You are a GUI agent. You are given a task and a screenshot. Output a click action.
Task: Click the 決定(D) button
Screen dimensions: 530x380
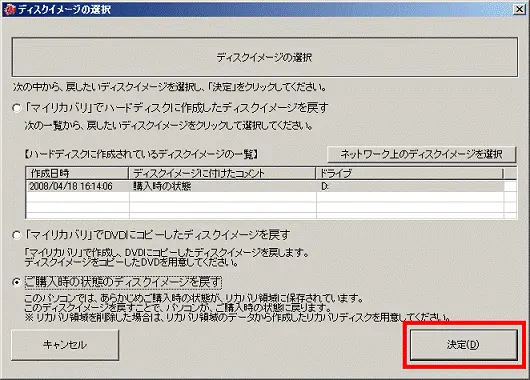tap(463, 345)
